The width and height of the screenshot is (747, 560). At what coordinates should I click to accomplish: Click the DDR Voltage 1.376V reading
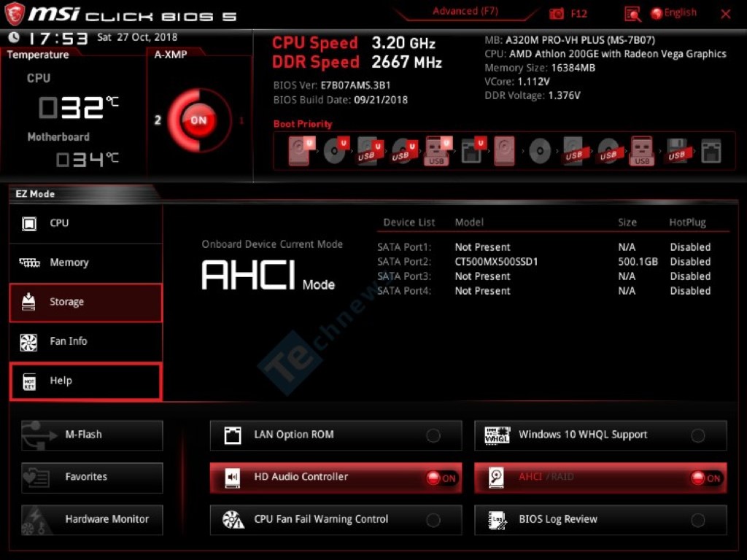coord(532,96)
